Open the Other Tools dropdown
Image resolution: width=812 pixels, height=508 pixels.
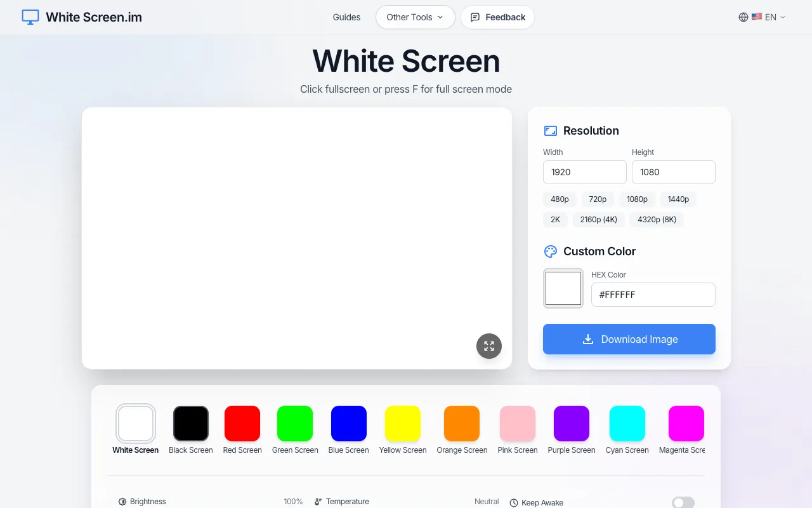coord(416,17)
